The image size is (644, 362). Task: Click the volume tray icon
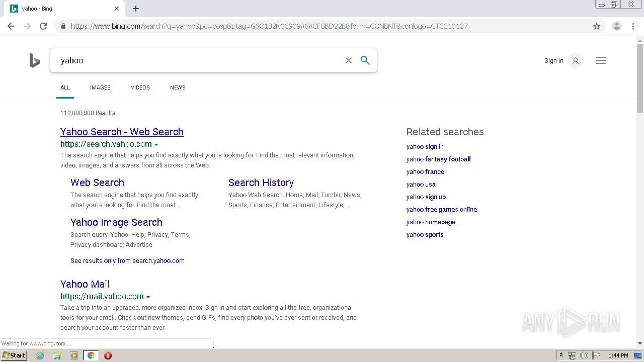point(584,355)
